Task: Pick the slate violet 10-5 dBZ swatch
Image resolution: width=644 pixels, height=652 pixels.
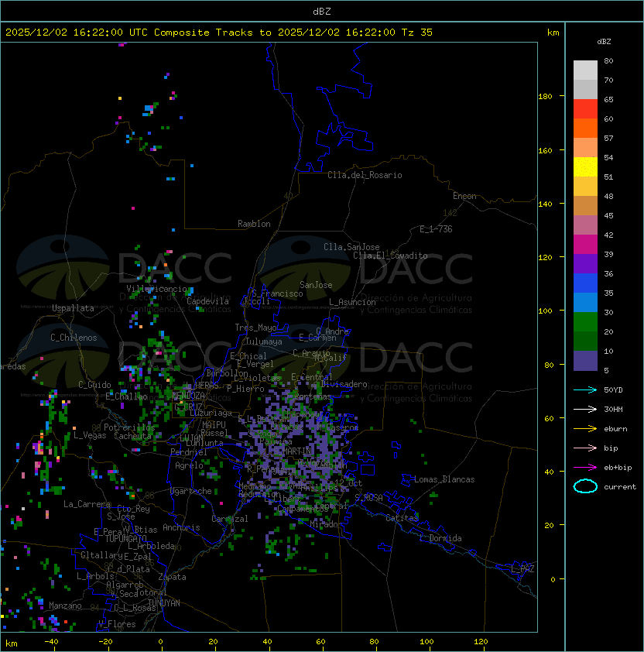Action: (585, 361)
